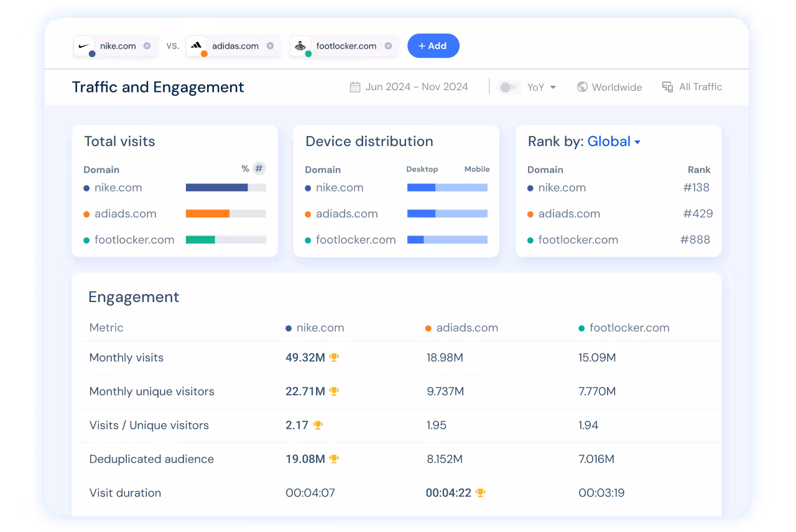Viewport: 796px width, 532px height.
Task: Switch Total visits to number view
Action: [259, 168]
